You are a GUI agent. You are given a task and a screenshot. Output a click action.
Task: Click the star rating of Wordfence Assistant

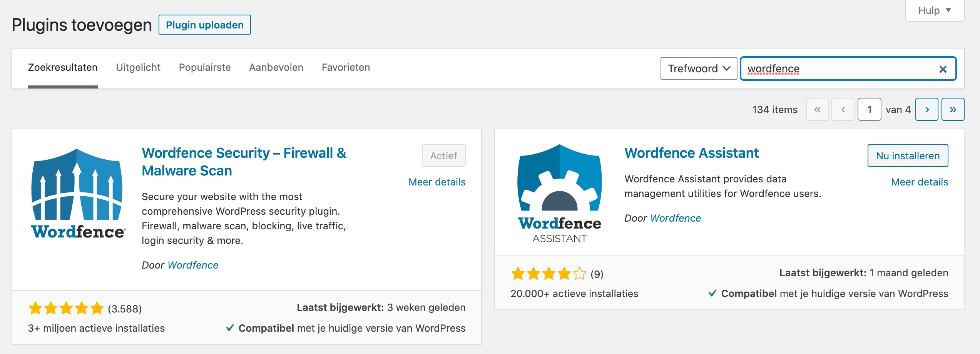pos(549,274)
